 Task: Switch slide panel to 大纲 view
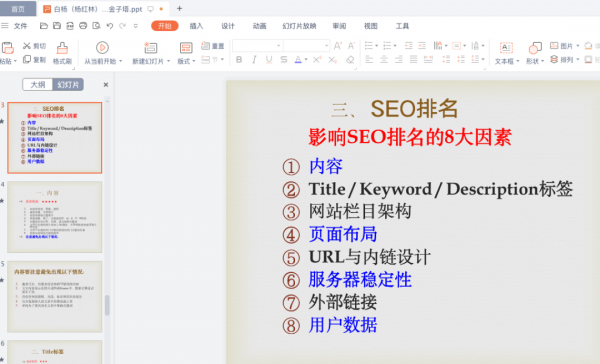click(38, 85)
